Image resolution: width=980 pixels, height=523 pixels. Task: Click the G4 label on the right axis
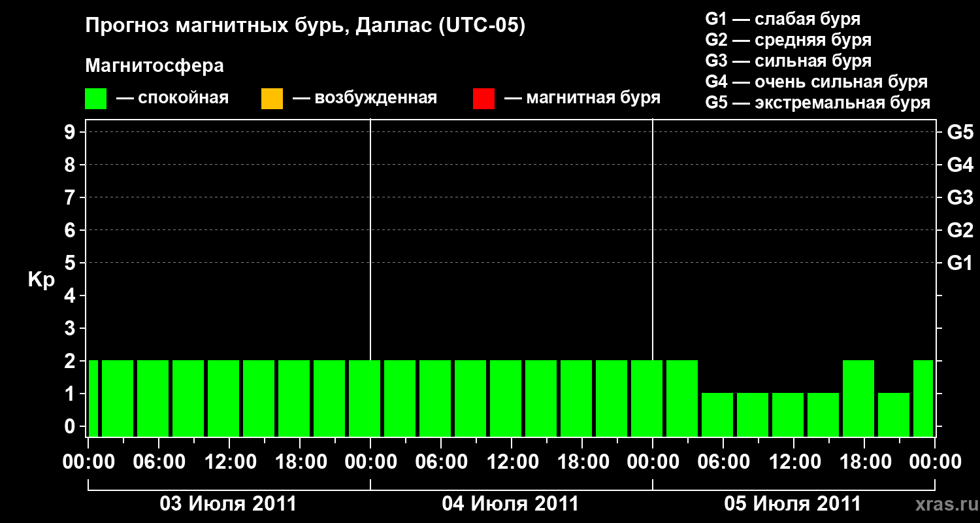pos(960,165)
